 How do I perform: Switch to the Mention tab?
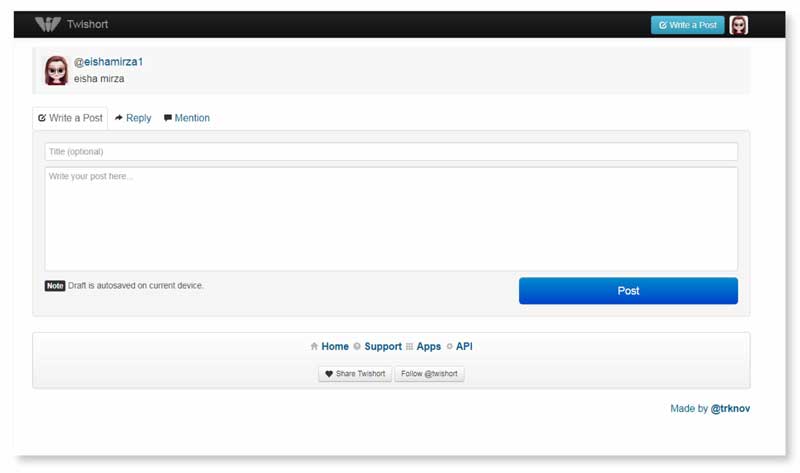[x=187, y=118]
